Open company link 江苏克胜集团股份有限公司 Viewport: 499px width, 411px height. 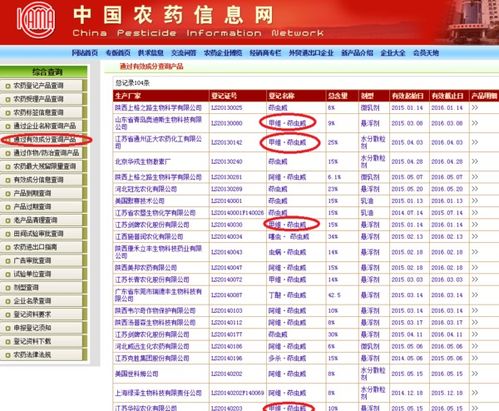[152, 358]
